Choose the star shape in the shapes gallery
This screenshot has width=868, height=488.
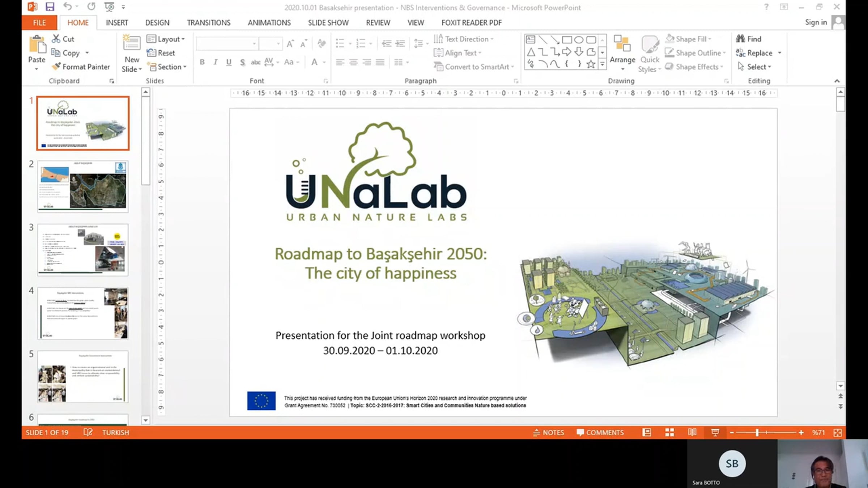[591, 64]
